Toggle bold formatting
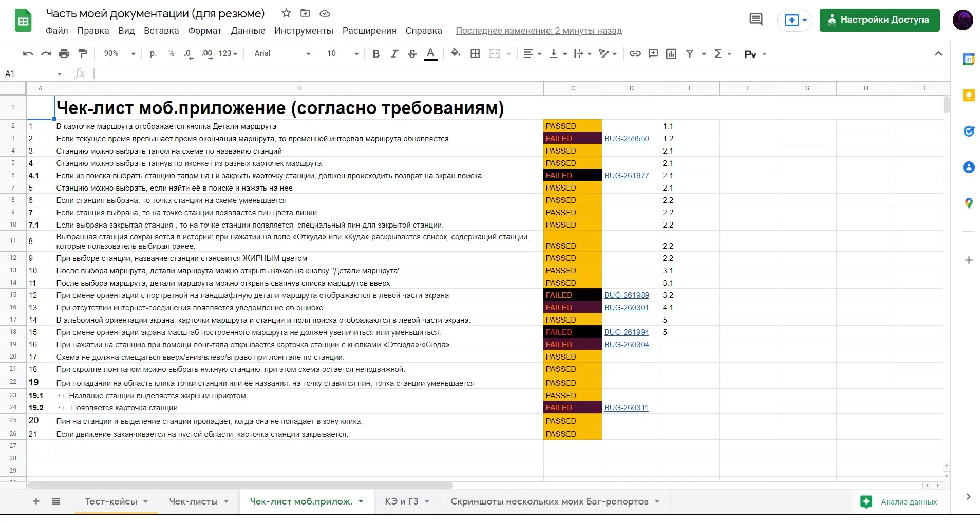Screen dimensions: 980x523 (x=376, y=54)
